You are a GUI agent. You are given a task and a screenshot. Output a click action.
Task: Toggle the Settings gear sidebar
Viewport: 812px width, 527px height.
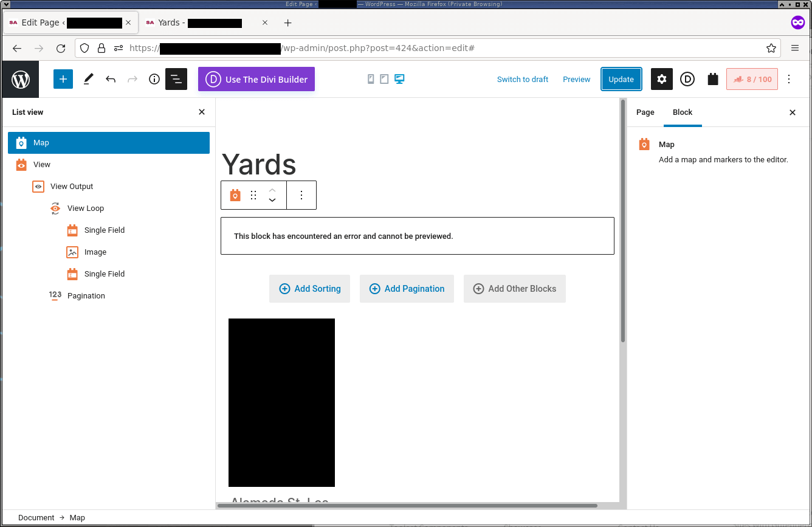(662, 79)
